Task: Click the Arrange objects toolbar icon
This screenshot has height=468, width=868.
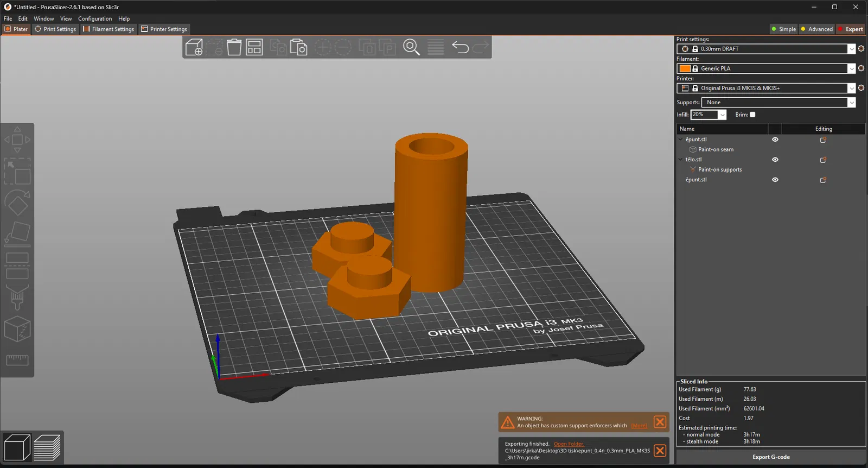Action: 254,47
